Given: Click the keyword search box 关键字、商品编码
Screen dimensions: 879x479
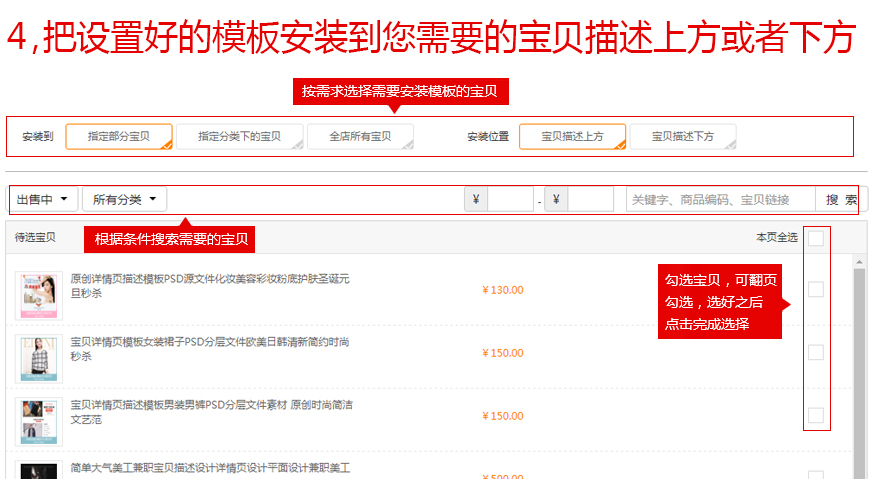Looking at the screenshot, I should point(720,200).
